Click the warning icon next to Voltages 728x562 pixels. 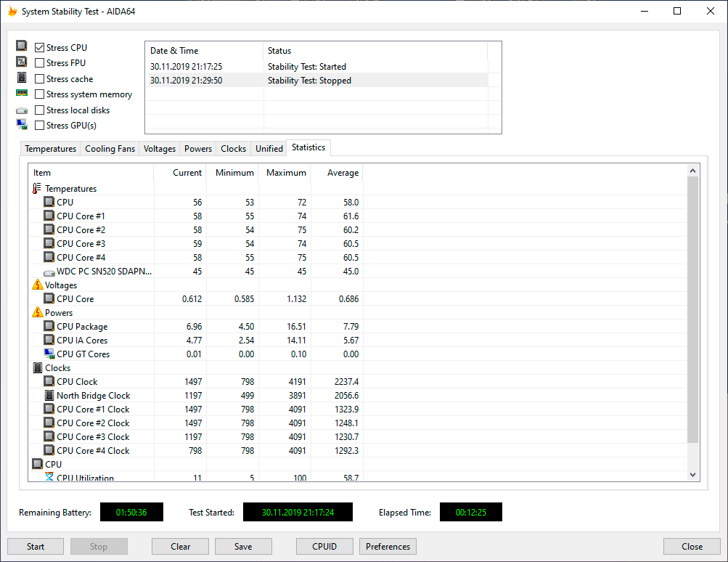(38, 285)
